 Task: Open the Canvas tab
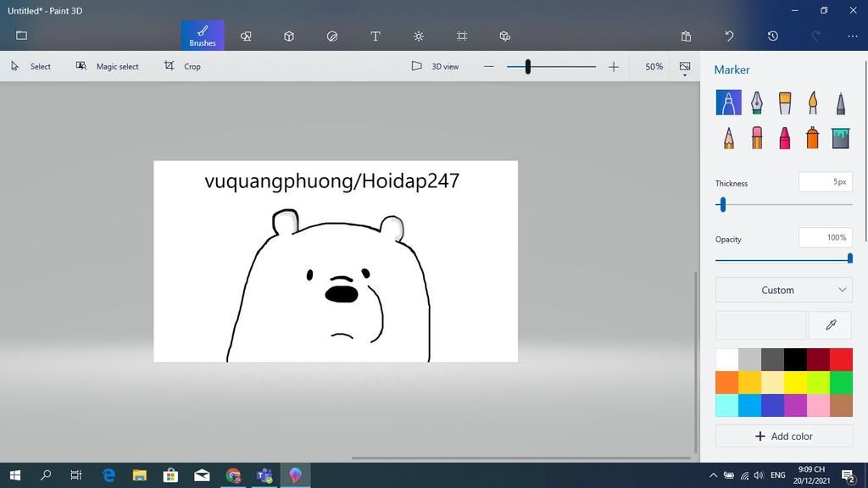coord(462,36)
